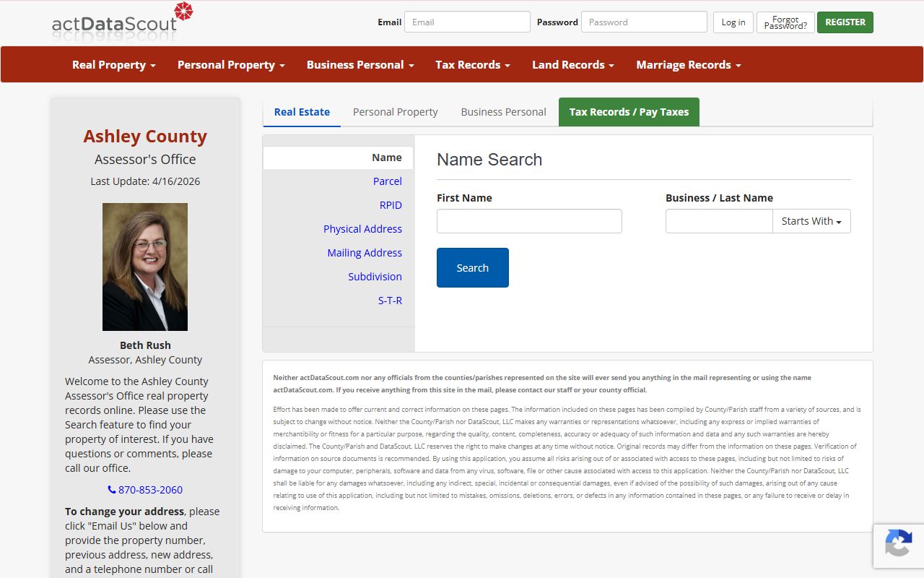Open the Personal Property dropdown menu
The width and height of the screenshot is (924, 578).
pyautogui.click(x=231, y=64)
